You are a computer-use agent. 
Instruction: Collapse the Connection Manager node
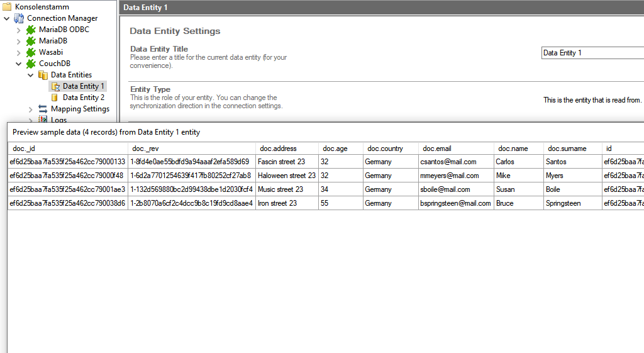coord(7,18)
